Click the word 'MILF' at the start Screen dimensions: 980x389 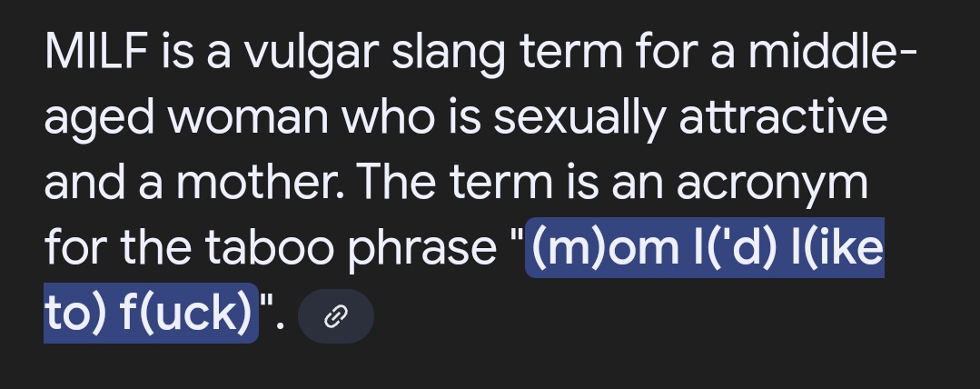(96, 51)
